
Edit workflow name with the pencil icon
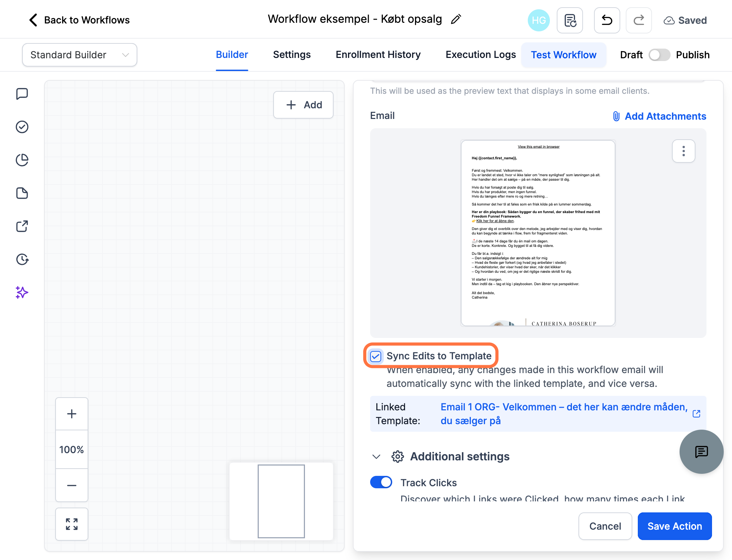[456, 19]
